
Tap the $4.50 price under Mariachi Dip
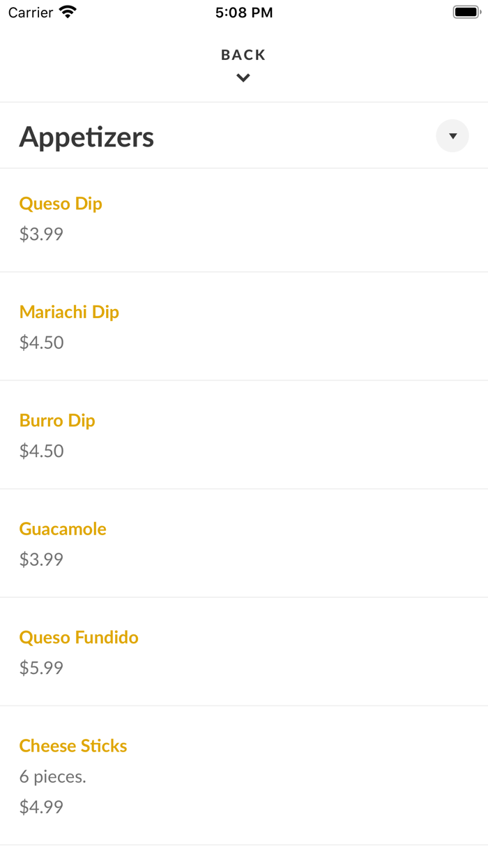tap(41, 343)
